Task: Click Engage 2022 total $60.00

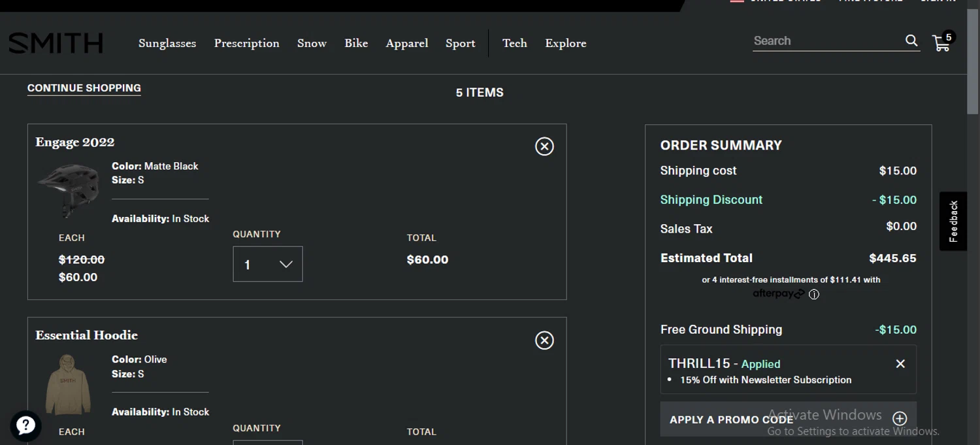Action: 427,260
